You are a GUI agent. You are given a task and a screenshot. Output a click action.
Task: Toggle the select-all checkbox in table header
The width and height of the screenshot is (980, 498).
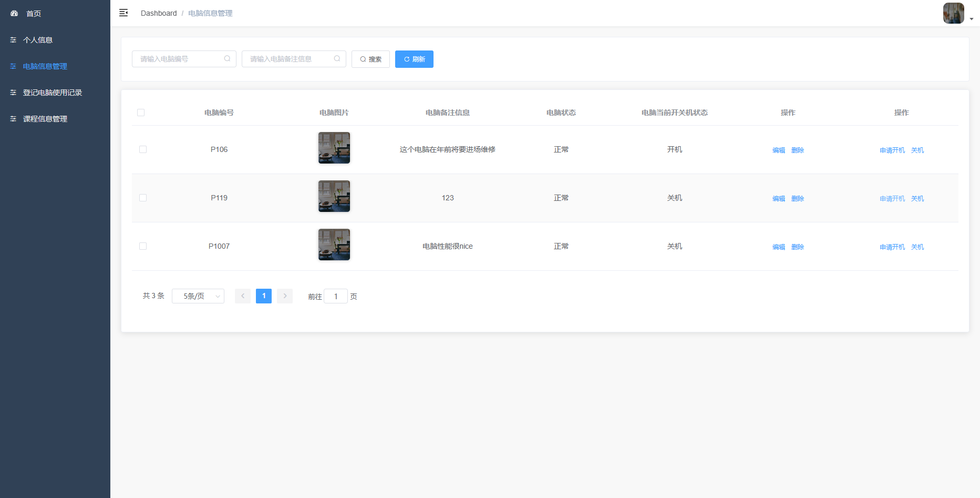[x=141, y=112]
